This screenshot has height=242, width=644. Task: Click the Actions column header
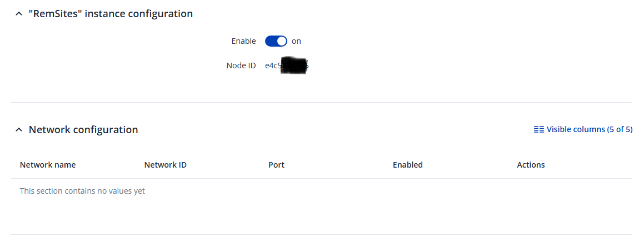pos(531,165)
